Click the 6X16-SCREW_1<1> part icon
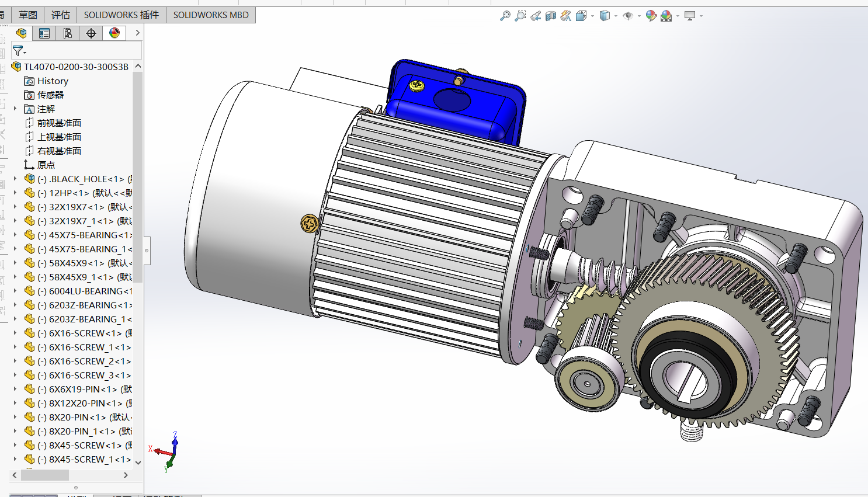 [29, 347]
